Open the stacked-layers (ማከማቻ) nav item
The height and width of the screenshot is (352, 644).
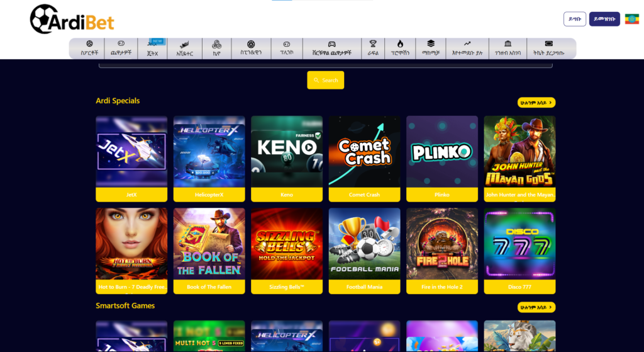click(x=430, y=48)
